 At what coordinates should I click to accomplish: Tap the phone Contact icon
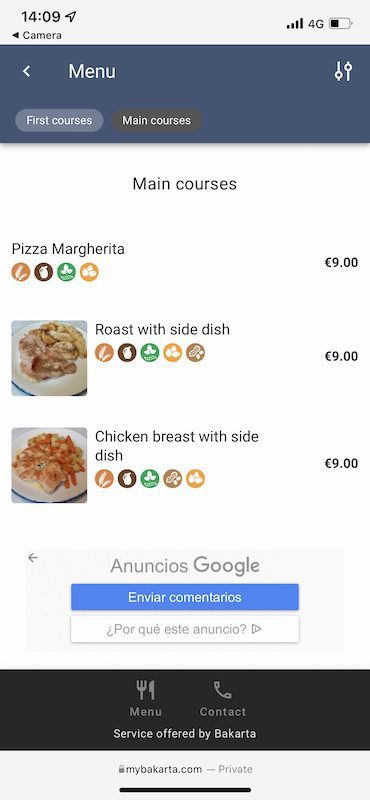(223, 690)
